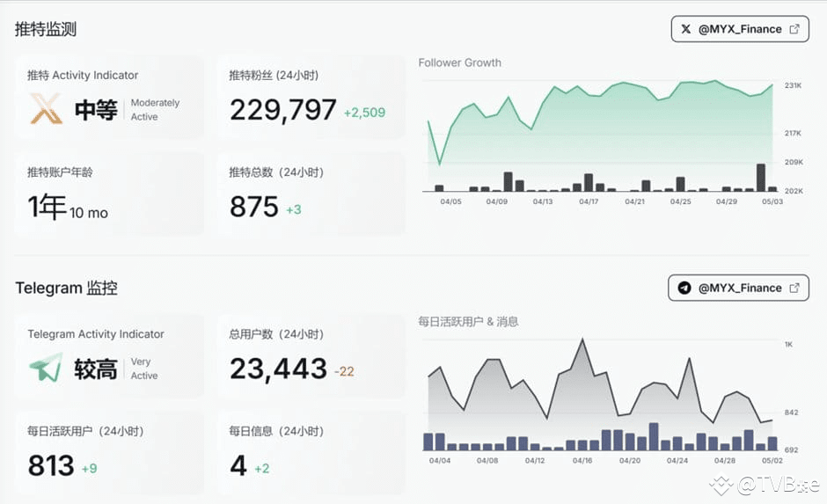Click the 05/03 date on Follower chart
The height and width of the screenshot is (504, 827).
[772, 201]
